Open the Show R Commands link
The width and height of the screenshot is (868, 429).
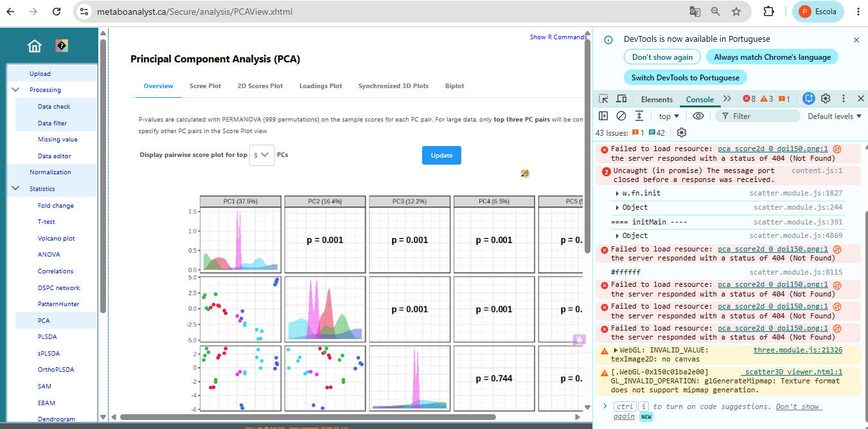pyautogui.click(x=558, y=37)
